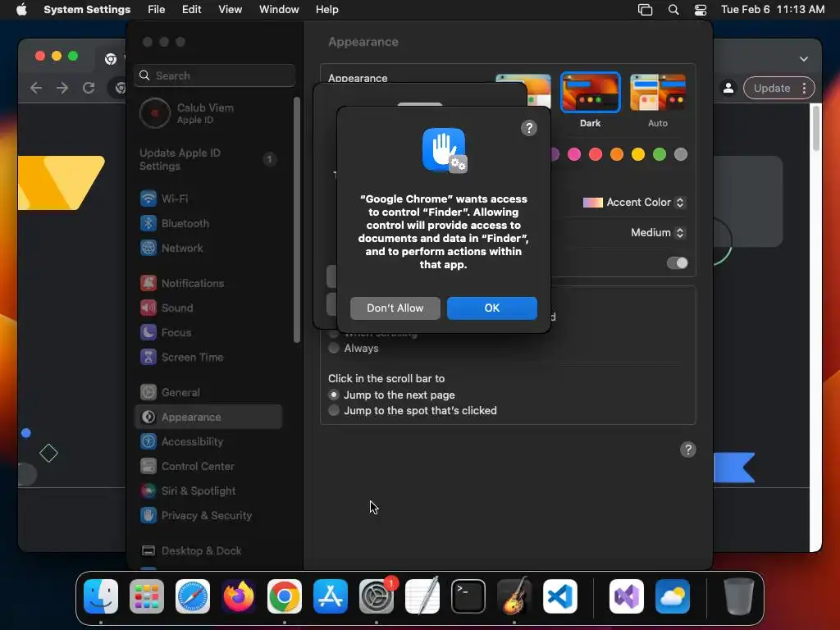The height and width of the screenshot is (630, 840).
Task: Pick the orange accent color
Action: [617, 155]
